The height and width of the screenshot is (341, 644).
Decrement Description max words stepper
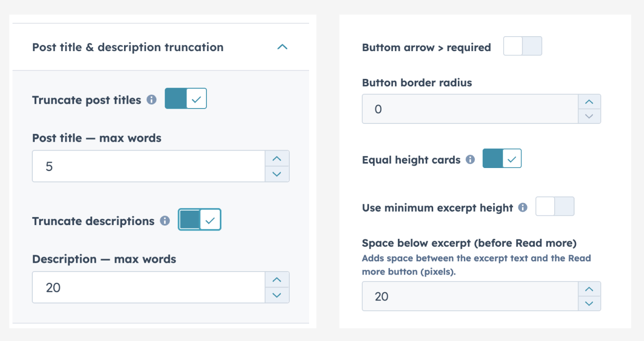coord(277,295)
